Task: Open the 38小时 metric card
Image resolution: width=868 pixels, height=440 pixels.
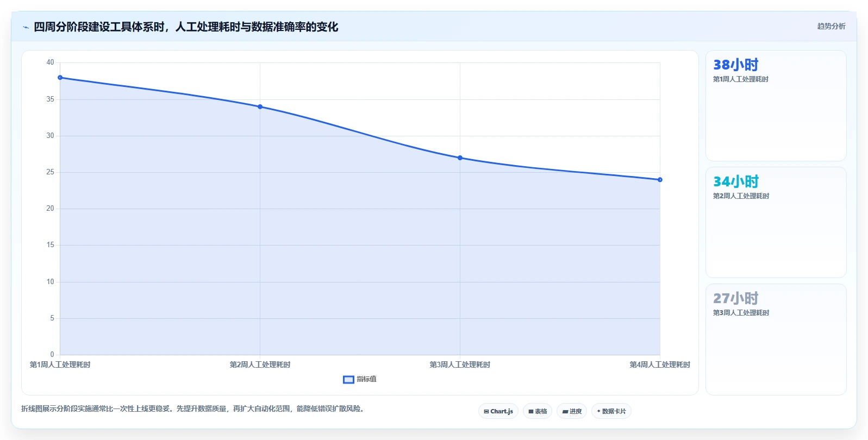Action: coord(776,105)
